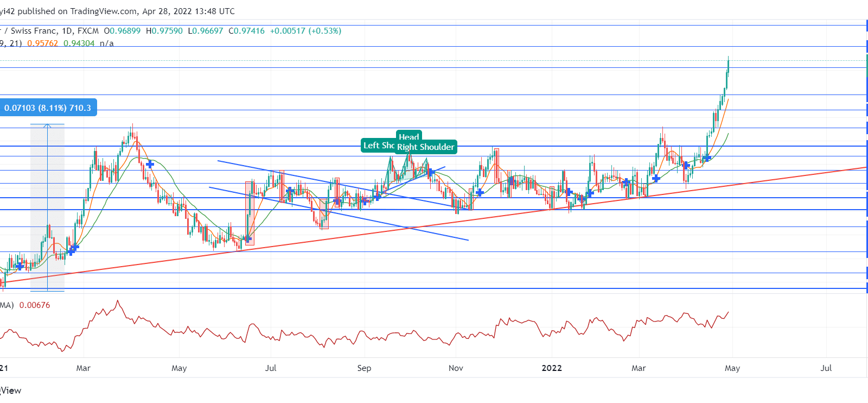Viewport: 868px width, 403px height.
Task: Select the 0.07103 (8.11%) 710.3 measurement label
Action: (48, 108)
